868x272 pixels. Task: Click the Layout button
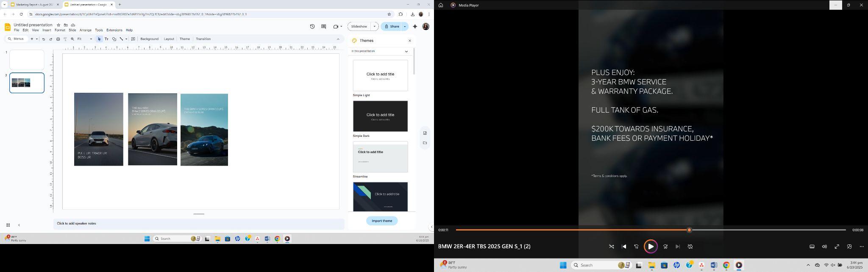click(169, 39)
